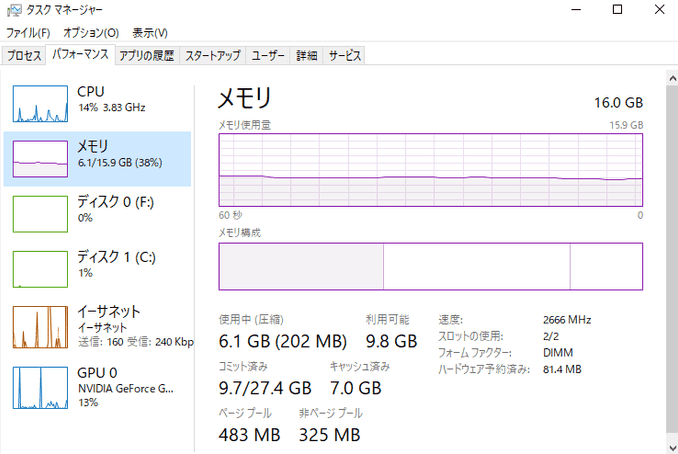Click the 325 MB non-paged pool value
Viewport: 678px width, 454px height.
click(x=329, y=435)
